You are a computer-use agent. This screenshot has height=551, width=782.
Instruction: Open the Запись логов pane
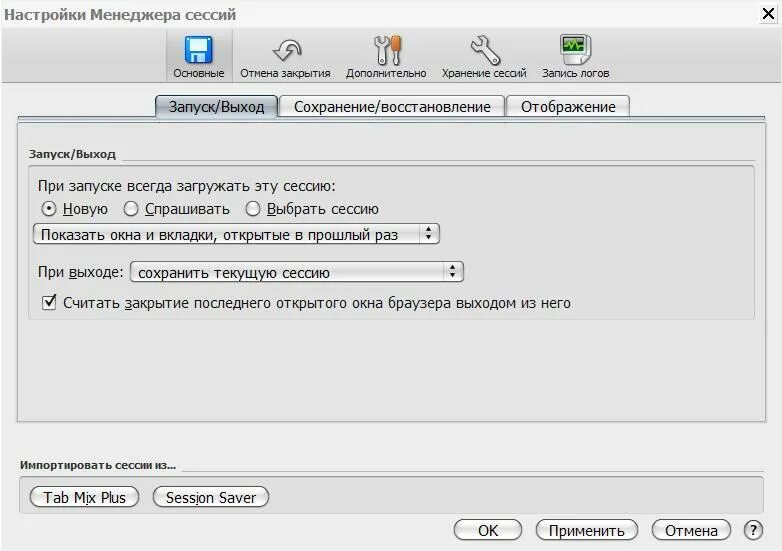tap(576, 55)
